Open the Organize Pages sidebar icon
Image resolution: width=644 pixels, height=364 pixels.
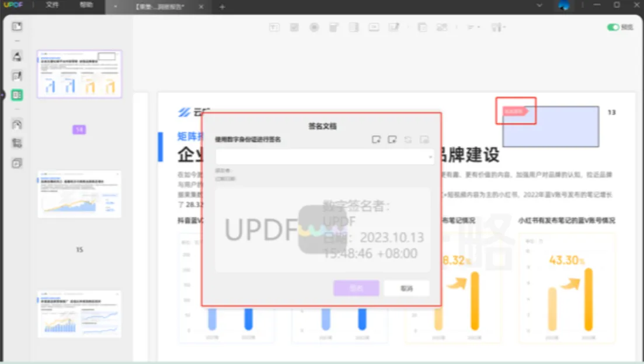click(17, 143)
